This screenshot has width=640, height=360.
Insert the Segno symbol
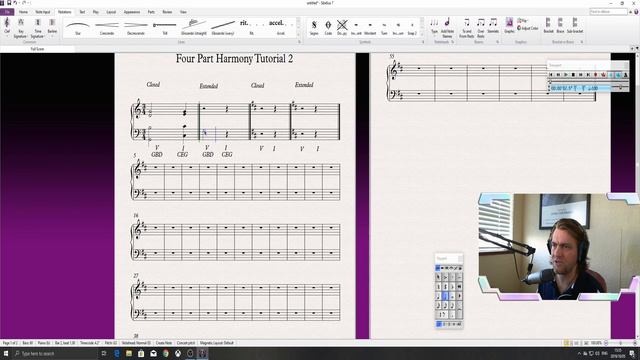[x=314, y=27]
